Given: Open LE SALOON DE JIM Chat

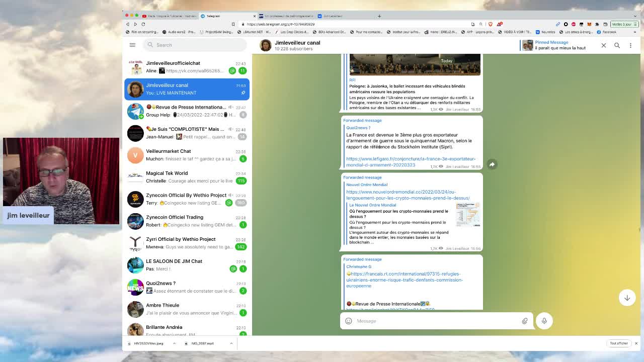Looking at the screenshot, I should point(187,265).
